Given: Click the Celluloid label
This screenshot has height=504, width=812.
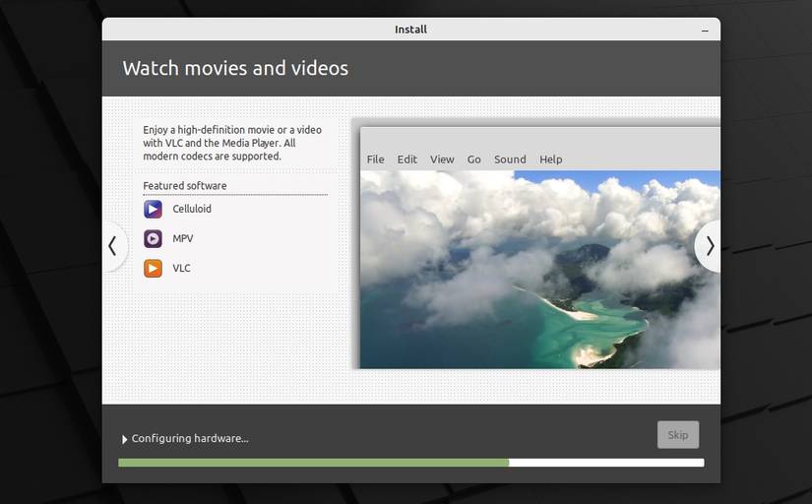Looking at the screenshot, I should 192,209.
